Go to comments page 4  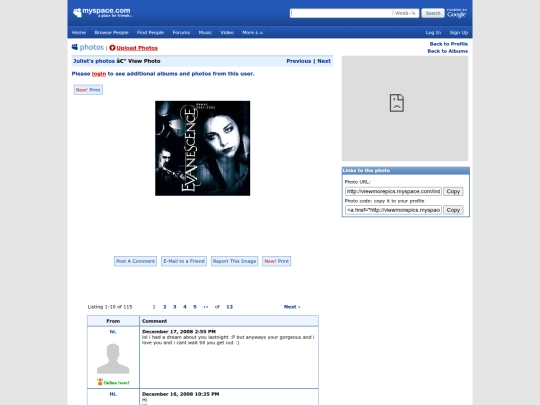pyautogui.click(x=185, y=307)
